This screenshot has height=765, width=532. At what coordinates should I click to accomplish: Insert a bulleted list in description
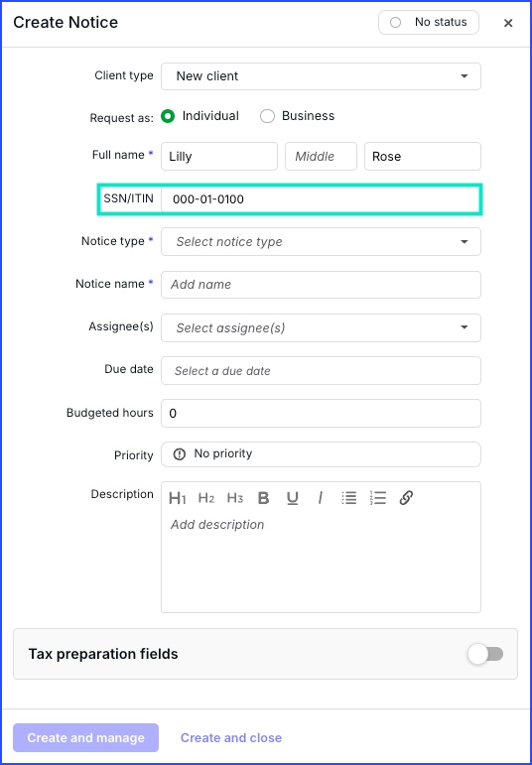pyautogui.click(x=349, y=498)
